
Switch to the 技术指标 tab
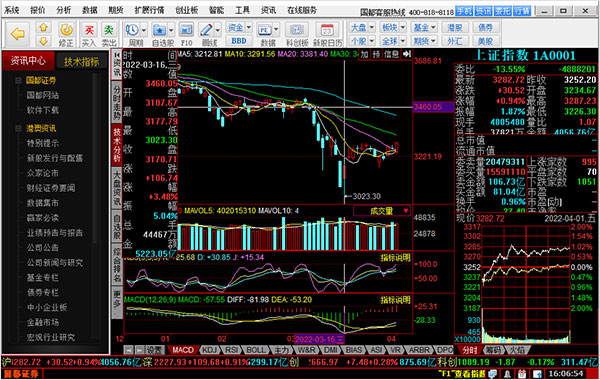[82, 61]
